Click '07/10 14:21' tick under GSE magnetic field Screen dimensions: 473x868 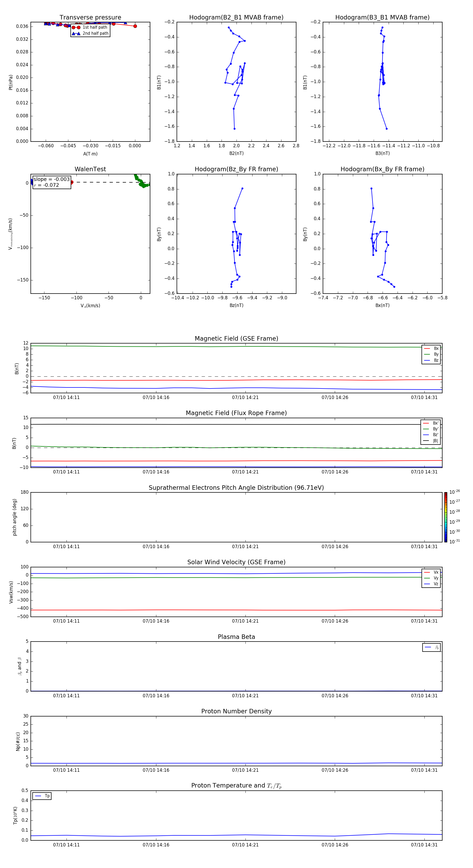[x=245, y=398]
